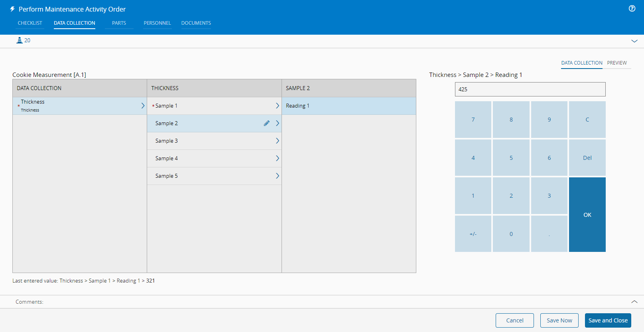644x332 pixels.
Task: Switch to the Checklist tab
Action: click(x=30, y=23)
